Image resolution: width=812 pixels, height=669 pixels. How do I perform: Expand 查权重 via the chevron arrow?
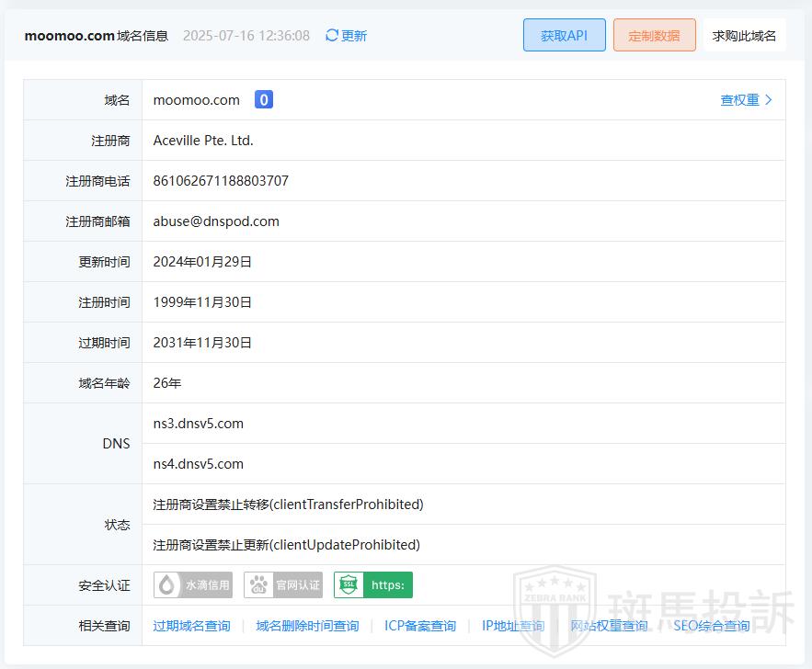point(769,100)
